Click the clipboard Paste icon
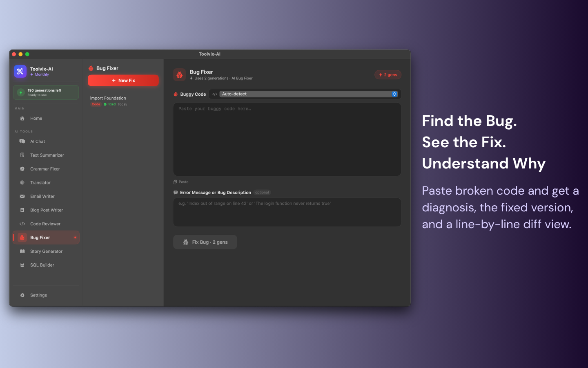Image resolution: width=588 pixels, height=368 pixels. [175, 182]
